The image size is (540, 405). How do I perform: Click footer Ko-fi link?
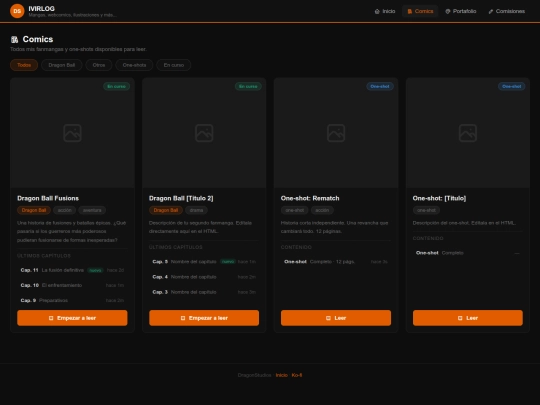click(x=297, y=375)
